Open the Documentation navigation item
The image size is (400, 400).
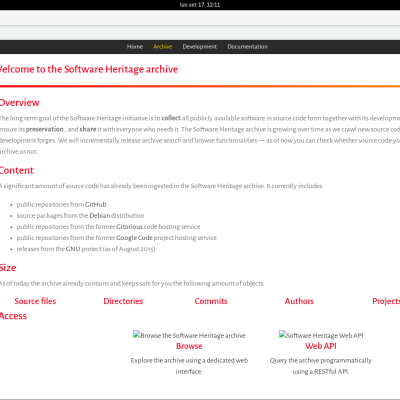pyautogui.click(x=248, y=47)
